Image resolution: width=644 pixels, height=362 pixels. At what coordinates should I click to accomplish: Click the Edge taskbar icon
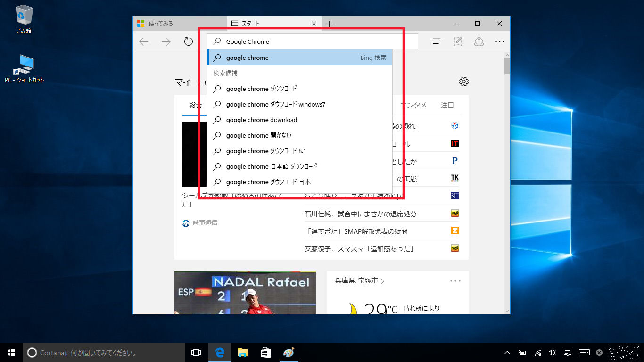[x=219, y=353]
